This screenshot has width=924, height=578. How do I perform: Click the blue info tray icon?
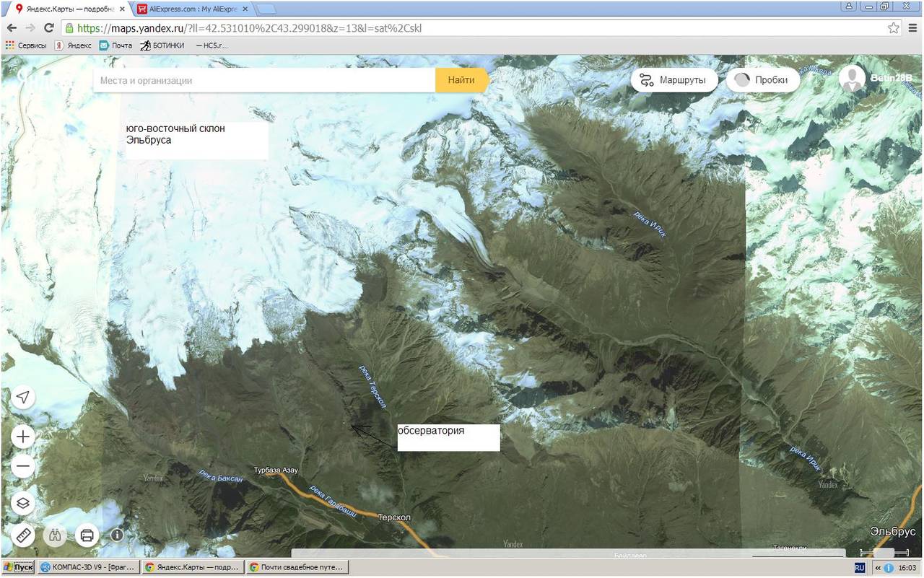tap(888, 568)
